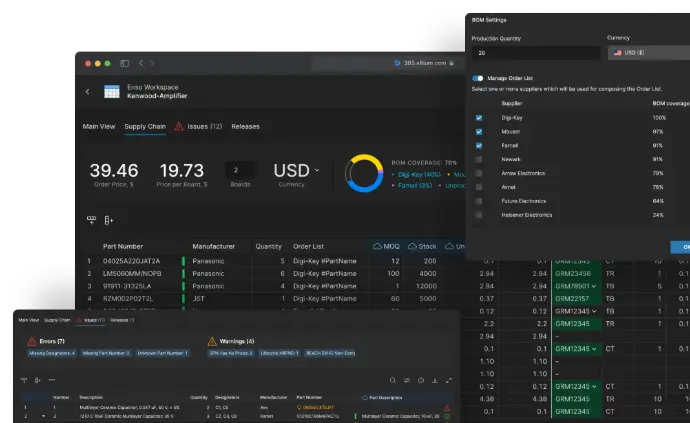This screenshot has width=690, height=423.
Task: Filter by SPN Has No Prices chip
Action: point(231,353)
